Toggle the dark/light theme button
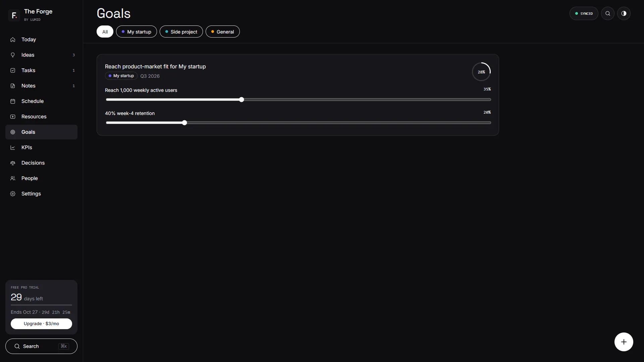Image resolution: width=644 pixels, height=362 pixels. coord(624,13)
